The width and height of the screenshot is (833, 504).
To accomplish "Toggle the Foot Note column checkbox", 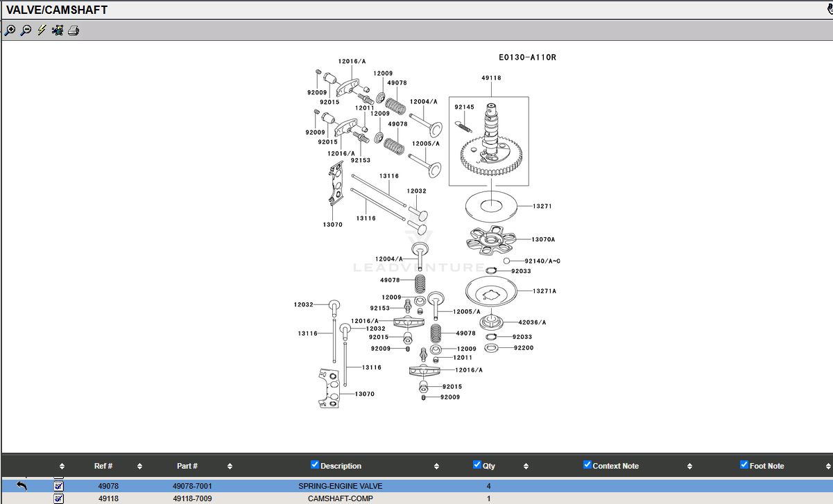I will pos(744,465).
